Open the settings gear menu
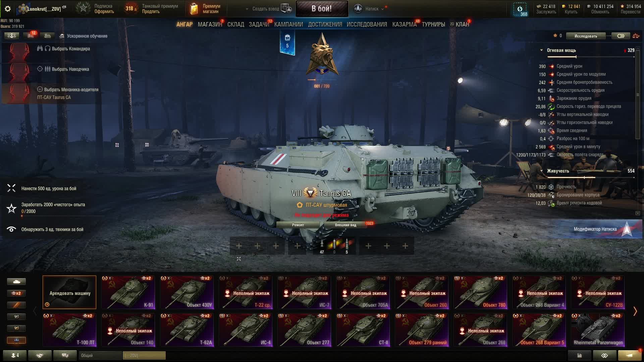The width and height of the screenshot is (644, 362). point(8,9)
